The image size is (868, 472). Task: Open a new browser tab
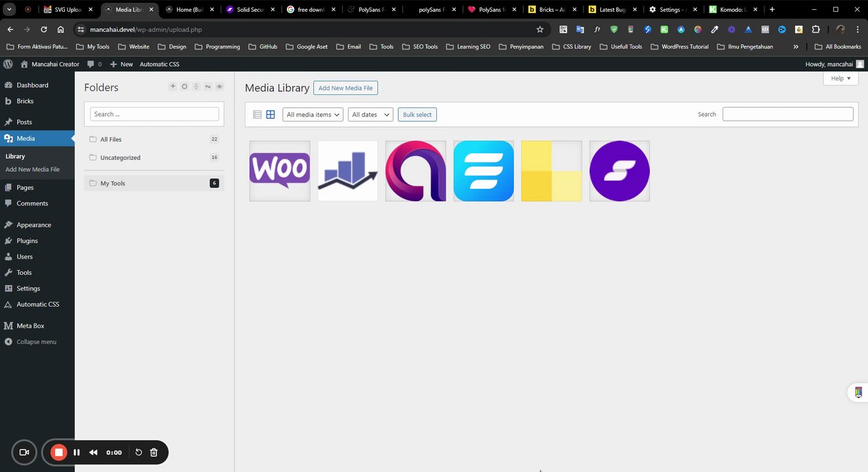click(772, 10)
